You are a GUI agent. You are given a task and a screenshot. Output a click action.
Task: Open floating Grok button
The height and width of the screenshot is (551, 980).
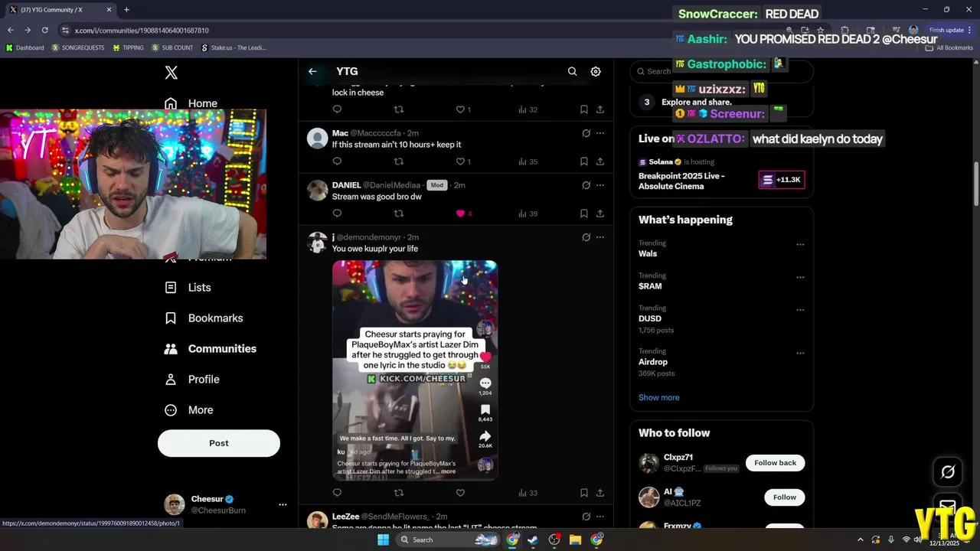(x=948, y=472)
